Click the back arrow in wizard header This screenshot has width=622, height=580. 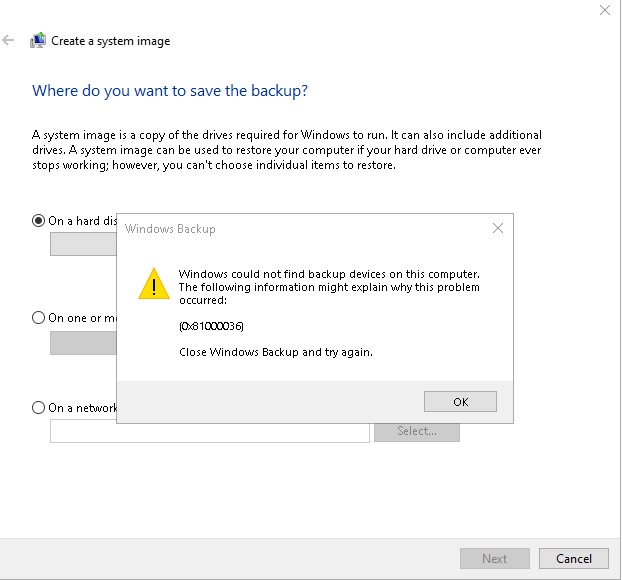coord(8,40)
